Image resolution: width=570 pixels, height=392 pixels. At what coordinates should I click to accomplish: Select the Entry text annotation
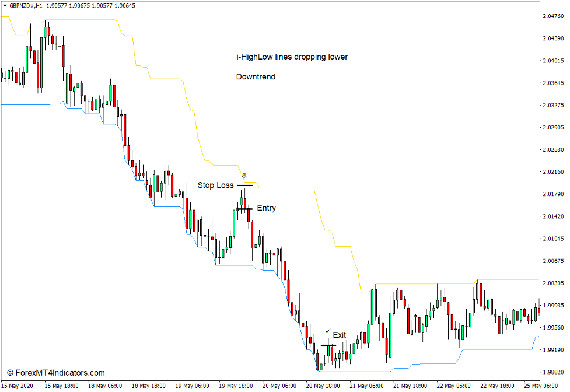pos(266,208)
